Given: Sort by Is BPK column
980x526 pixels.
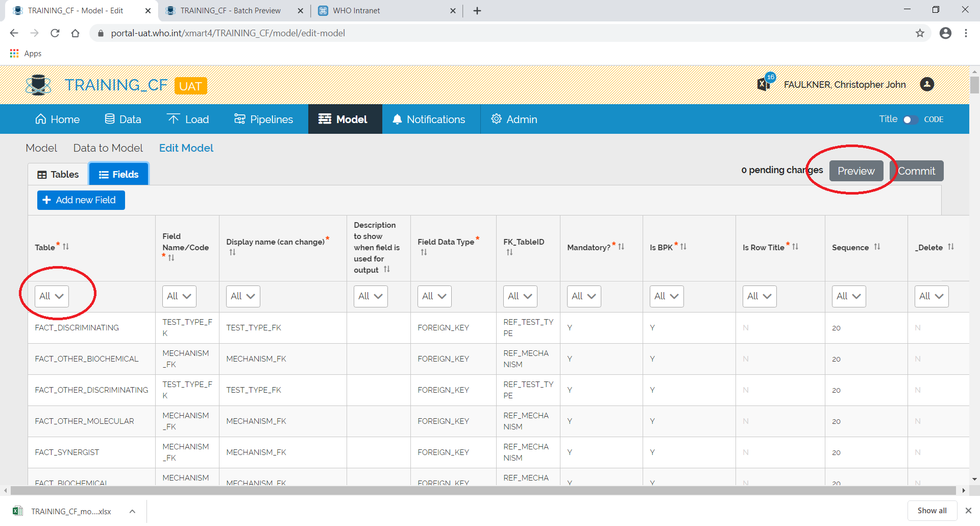Looking at the screenshot, I should [x=683, y=247].
